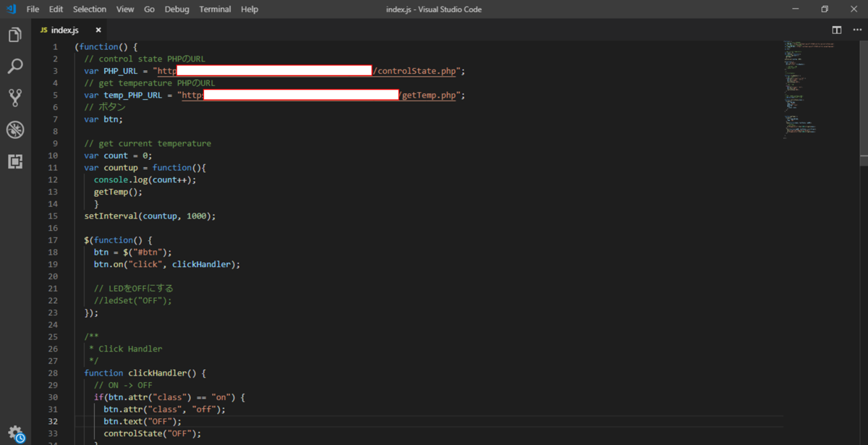Click '// ON -> OFF' comment
Viewport: 868px width, 445px height.
pos(123,385)
